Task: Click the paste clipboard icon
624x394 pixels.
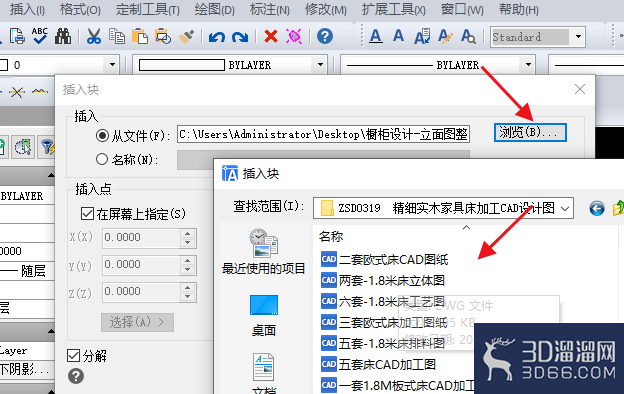Action: [140, 36]
